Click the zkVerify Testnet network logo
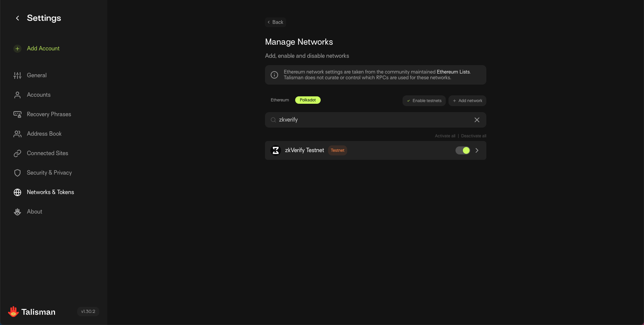This screenshot has height=325, width=644. 276,150
